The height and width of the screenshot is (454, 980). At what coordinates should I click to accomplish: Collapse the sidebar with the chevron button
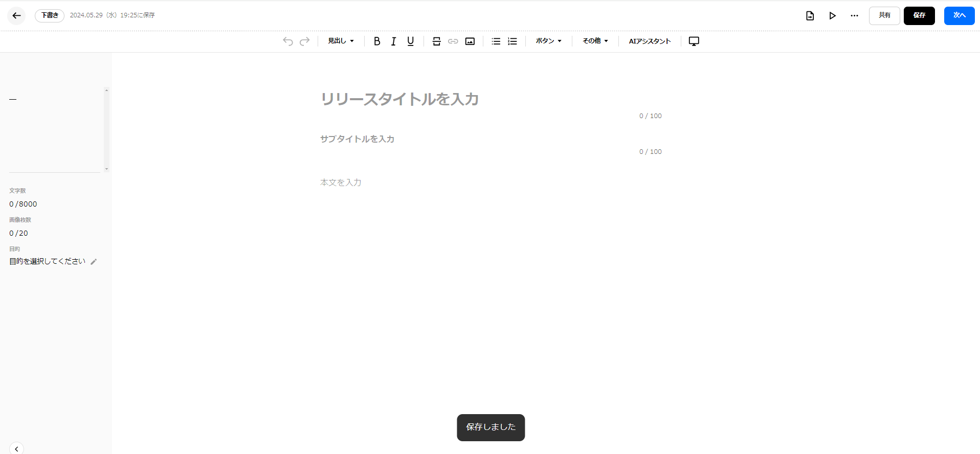coord(16,448)
